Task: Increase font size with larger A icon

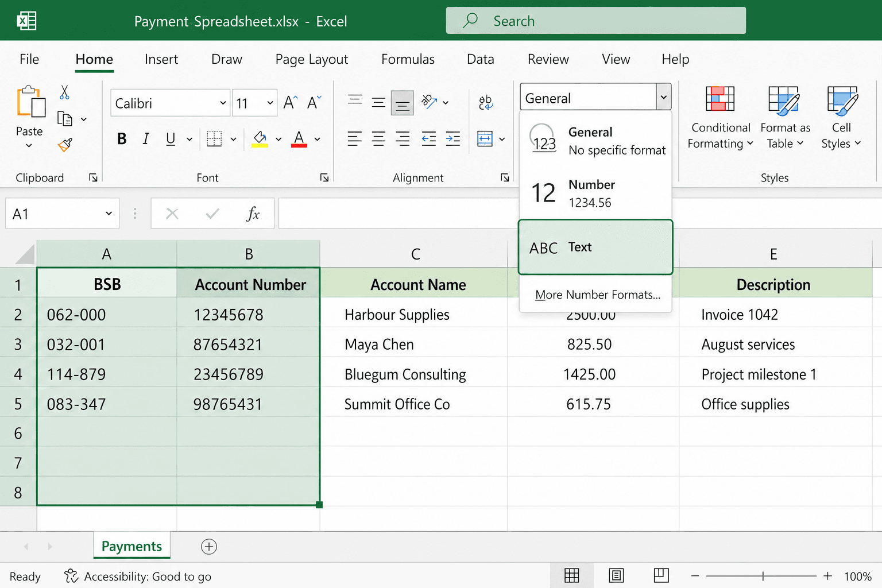Action: click(291, 103)
